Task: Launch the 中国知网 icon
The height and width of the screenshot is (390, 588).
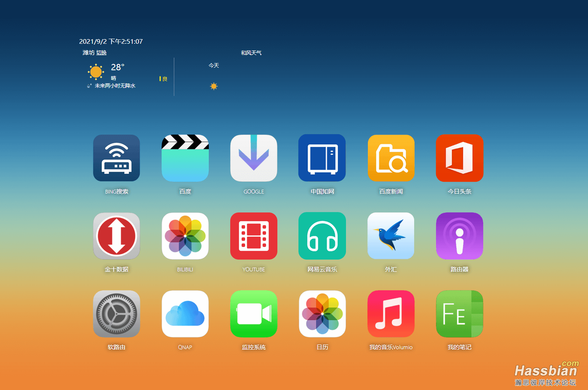Action: [322, 158]
